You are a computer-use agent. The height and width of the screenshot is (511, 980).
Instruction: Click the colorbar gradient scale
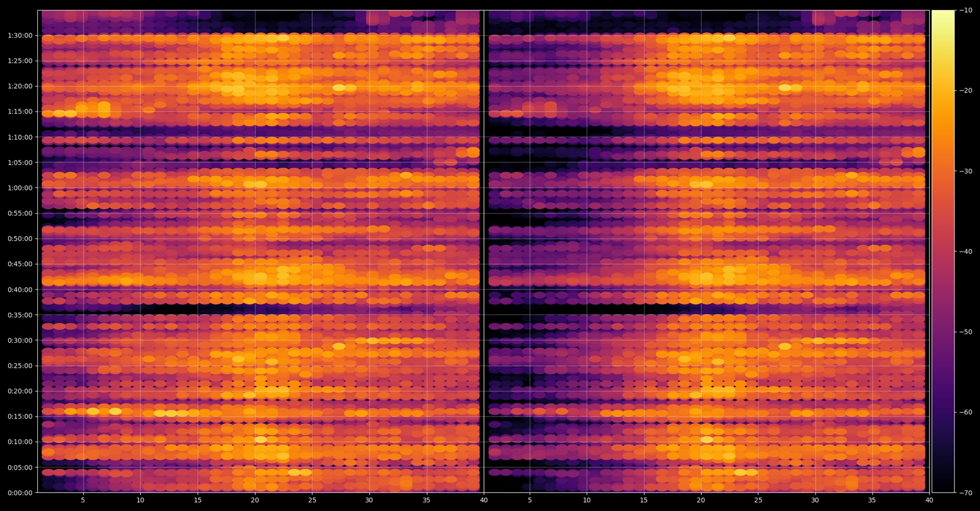point(943,251)
